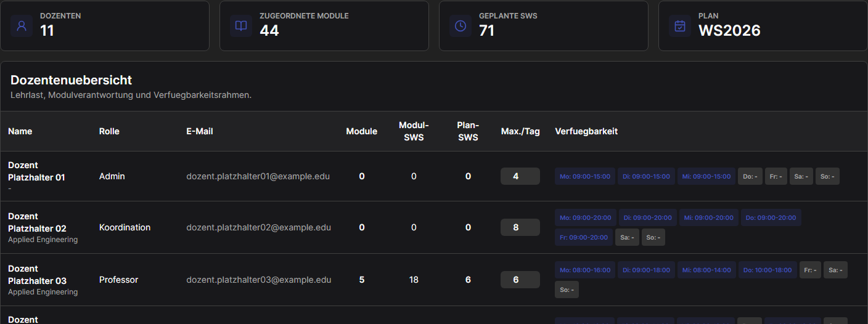Click Modul-SWS value 18 for Platzhalter 03
This screenshot has width=868, height=324.
414,280
